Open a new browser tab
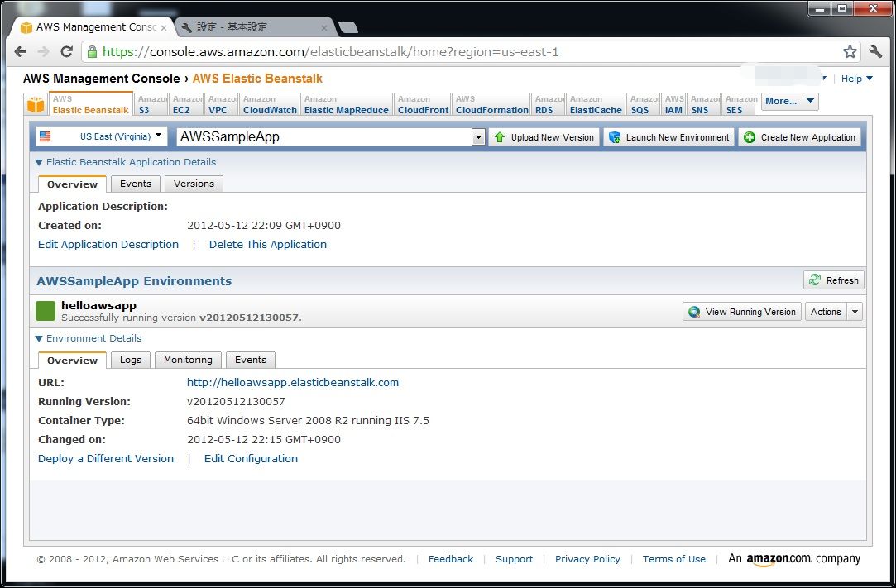Screen dimensions: 896x588 [348, 26]
